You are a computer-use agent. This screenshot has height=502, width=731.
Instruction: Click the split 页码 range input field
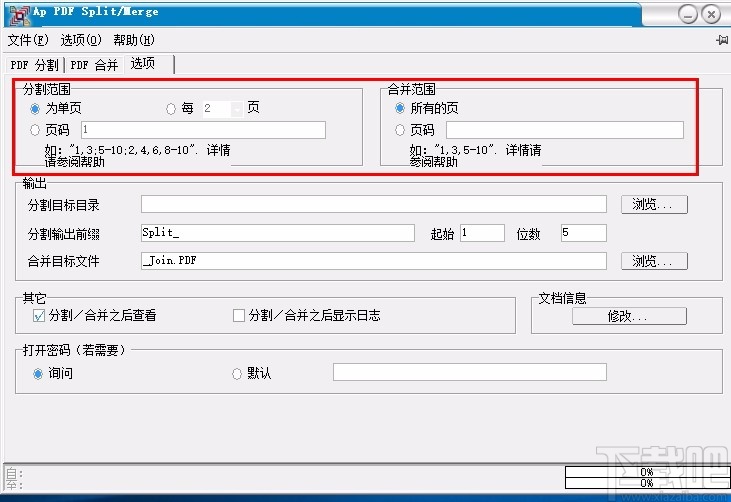203,130
